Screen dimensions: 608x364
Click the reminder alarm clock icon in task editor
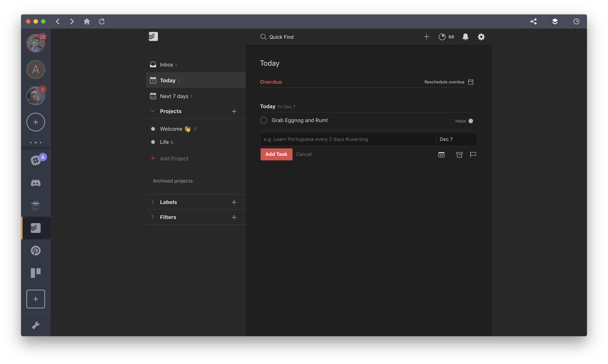click(x=459, y=155)
